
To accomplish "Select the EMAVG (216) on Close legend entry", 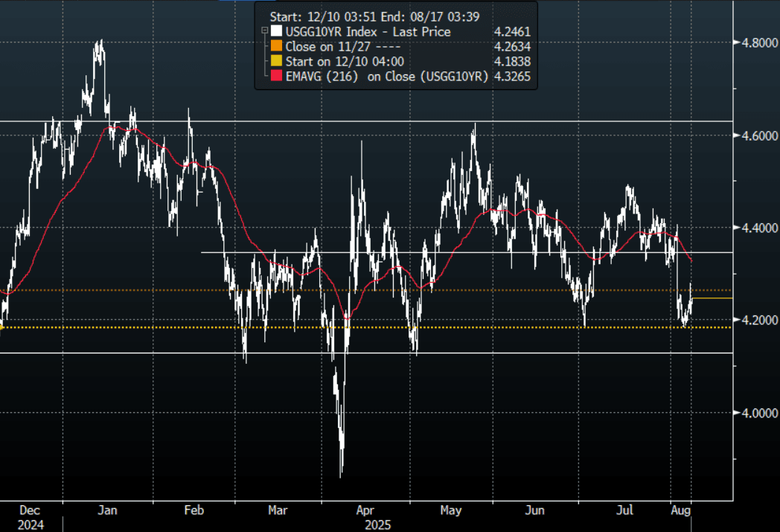I will [386, 77].
